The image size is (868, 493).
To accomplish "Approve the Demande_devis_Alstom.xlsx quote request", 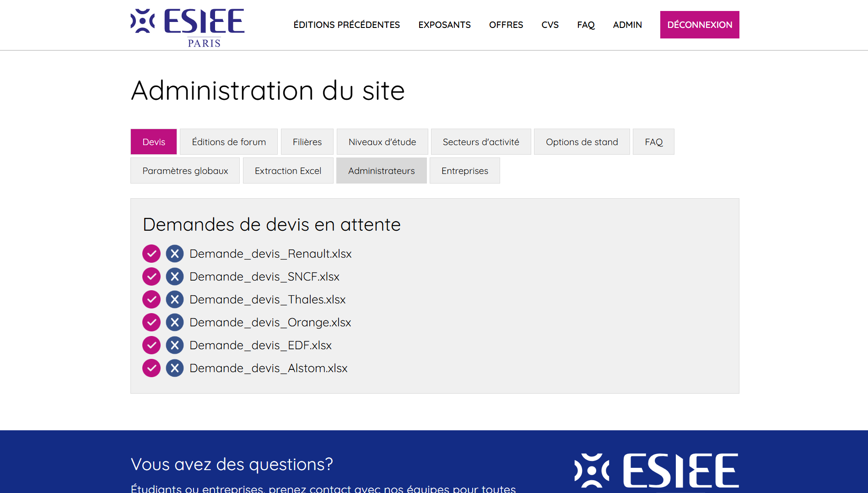I will pyautogui.click(x=151, y=368).
